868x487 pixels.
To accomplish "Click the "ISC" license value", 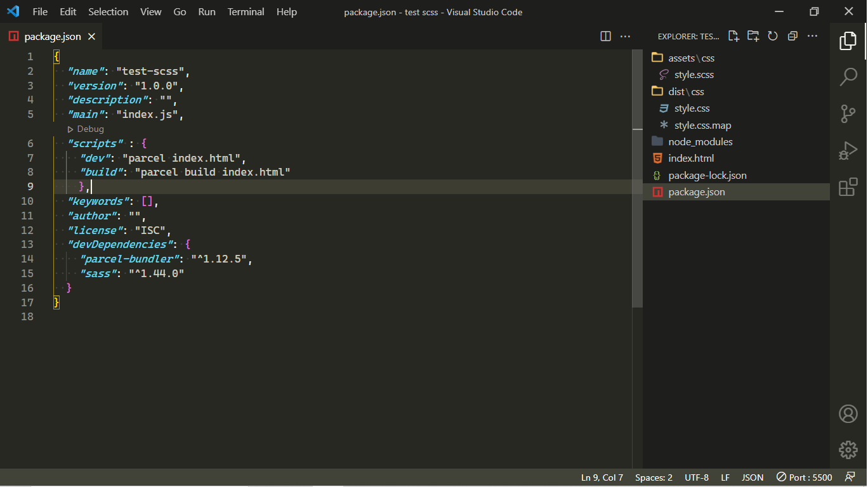I will click(150, 231).
